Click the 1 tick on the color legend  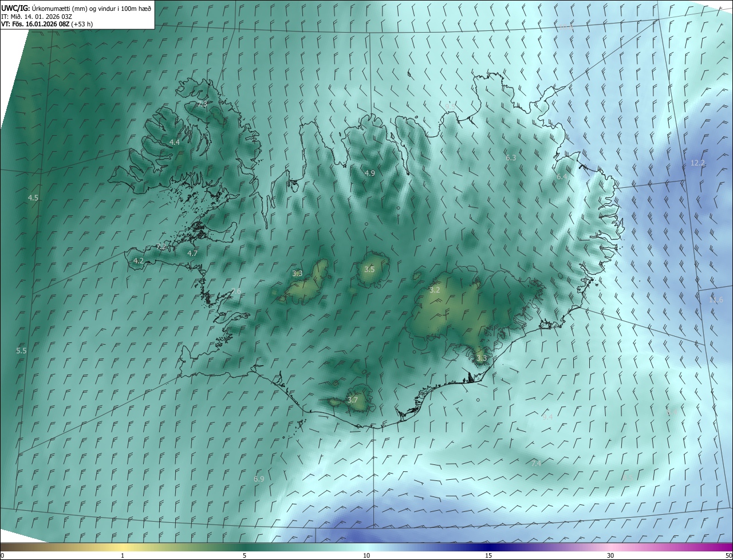(123, 555)
